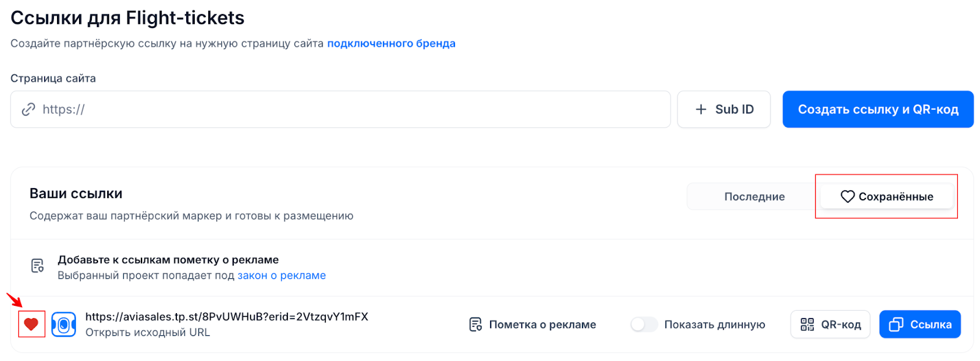The height and width of the screenshot is (361, 980).
Task: Unsave the link with the red heart icon
Action: point(31,324)
